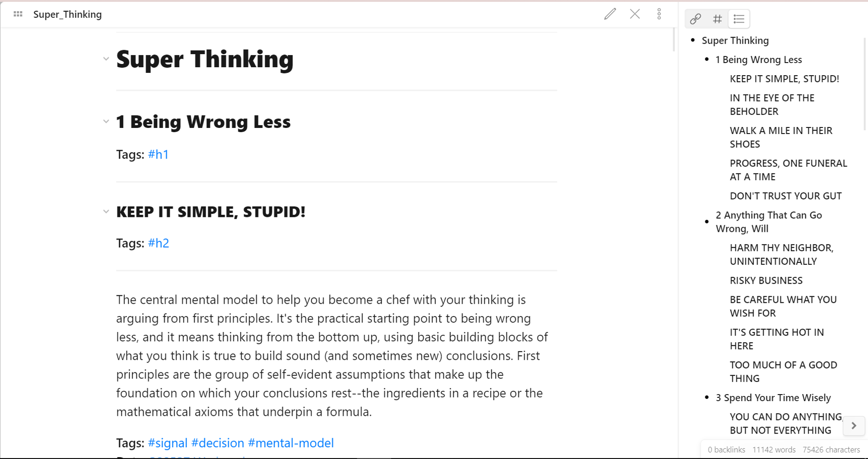Go to BE CAREFUL WHAT YOU WISH FOR entry
The width and height of the screenshot is (868, 459).
[x=783, y=306]
